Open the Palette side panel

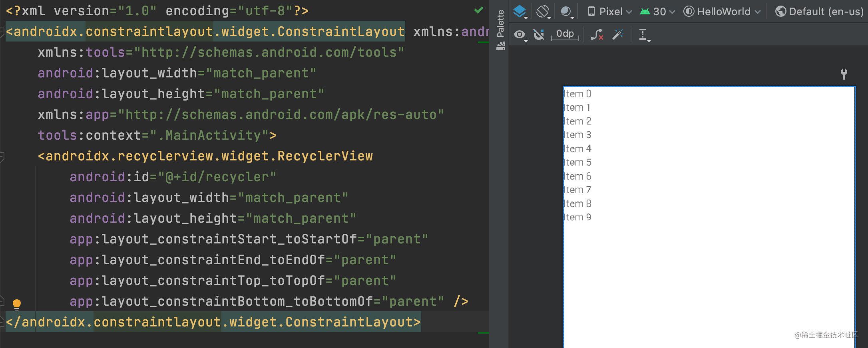point(501,30)
